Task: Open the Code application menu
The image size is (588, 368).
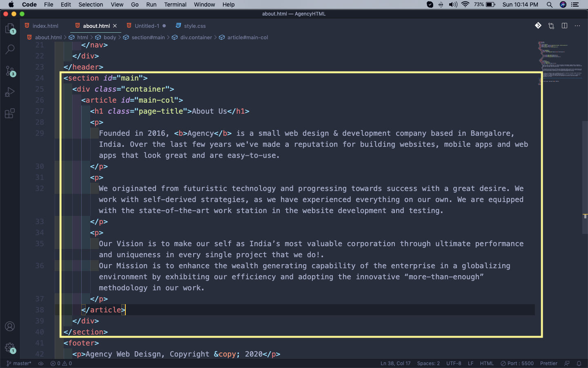Action: [x=29, y=4]
